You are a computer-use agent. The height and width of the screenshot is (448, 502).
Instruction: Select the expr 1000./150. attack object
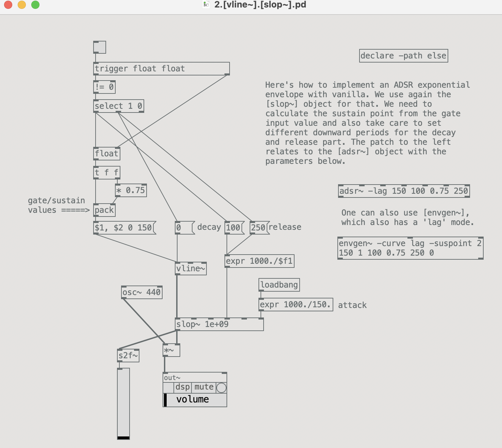pos(296,305)
